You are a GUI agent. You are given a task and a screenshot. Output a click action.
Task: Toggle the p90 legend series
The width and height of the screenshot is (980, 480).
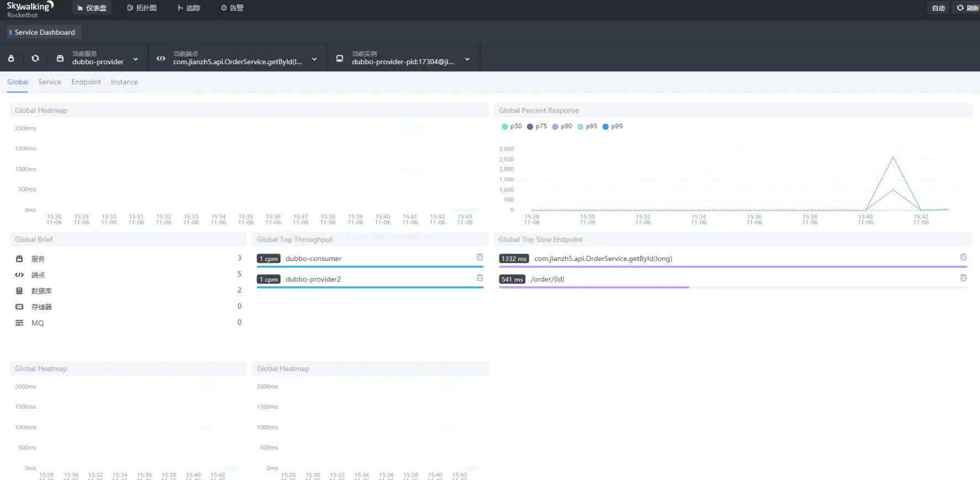[562, 126]
